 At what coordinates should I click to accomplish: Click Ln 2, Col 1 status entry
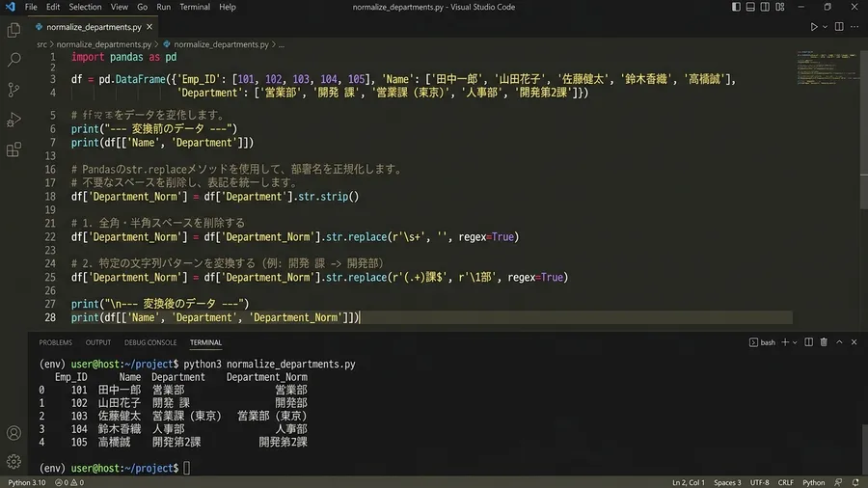pyautogui.click(x=688, y=482)
